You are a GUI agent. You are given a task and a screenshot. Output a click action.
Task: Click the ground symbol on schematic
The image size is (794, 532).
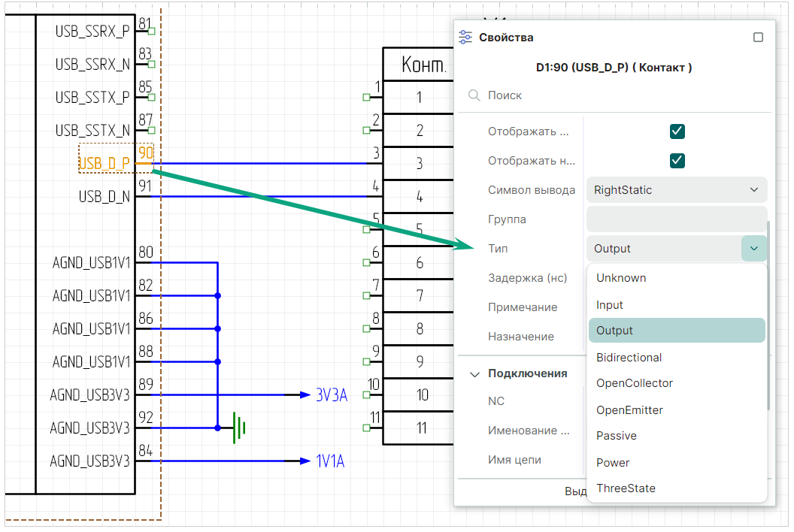click(x=238, y=427)
